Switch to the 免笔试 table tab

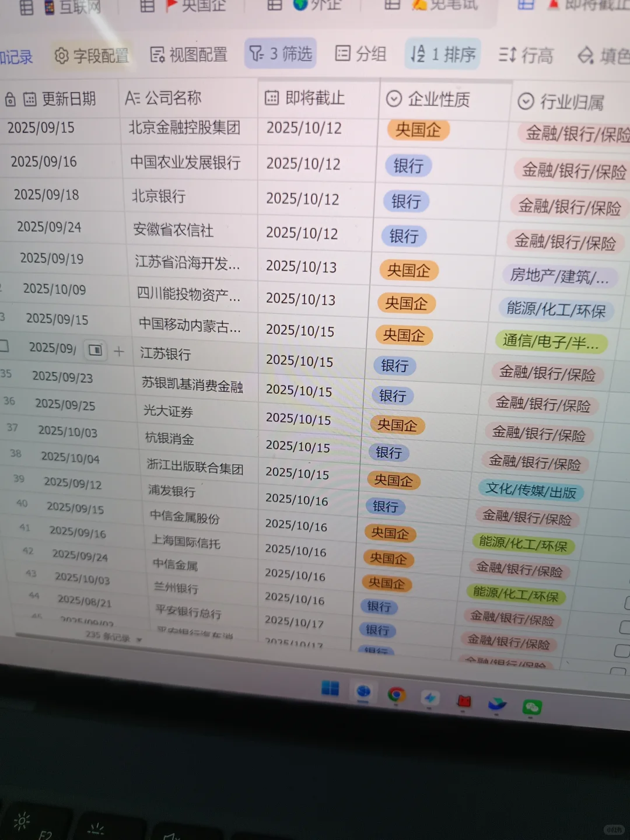[431, 5]
